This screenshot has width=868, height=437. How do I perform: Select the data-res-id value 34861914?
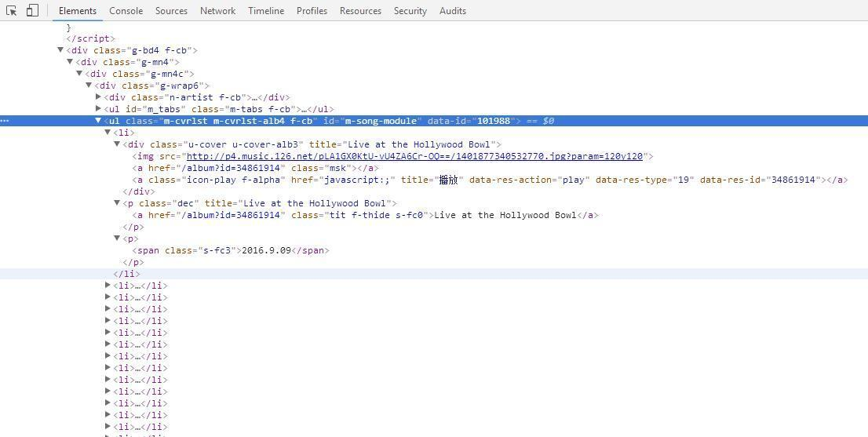pos(794,180)
